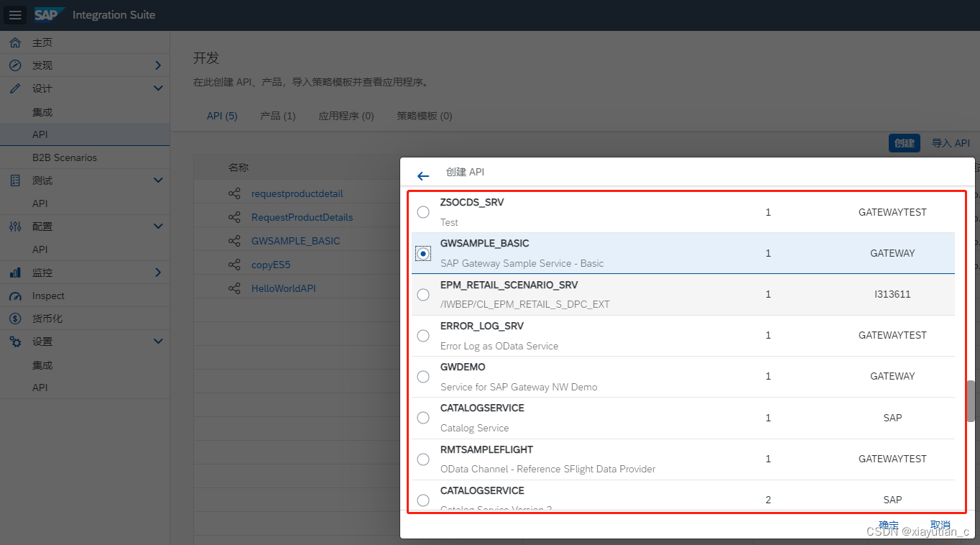Select the RMTSAMPLEFLIGHT radio button
The image size is (980, 545).
423,459
